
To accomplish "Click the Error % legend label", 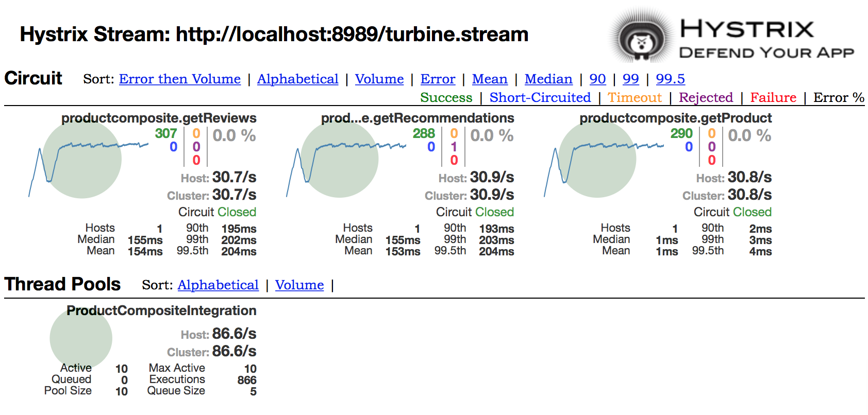I will [839, 97].
